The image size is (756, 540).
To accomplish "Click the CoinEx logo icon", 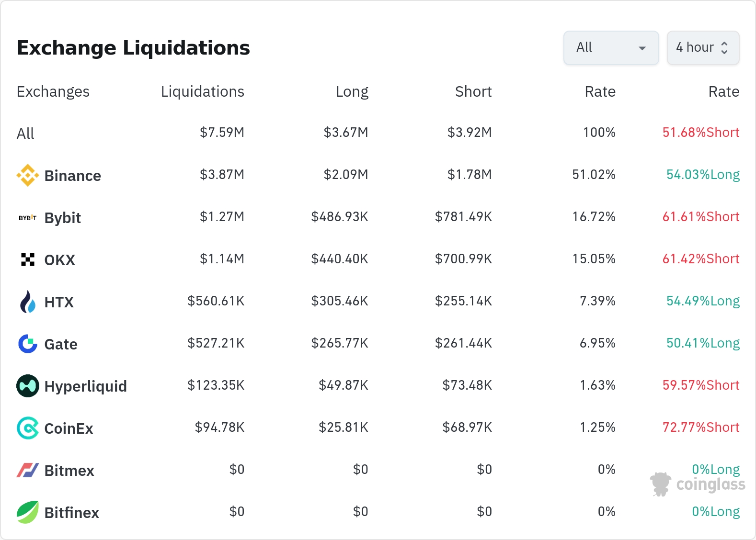I will 27,428.
